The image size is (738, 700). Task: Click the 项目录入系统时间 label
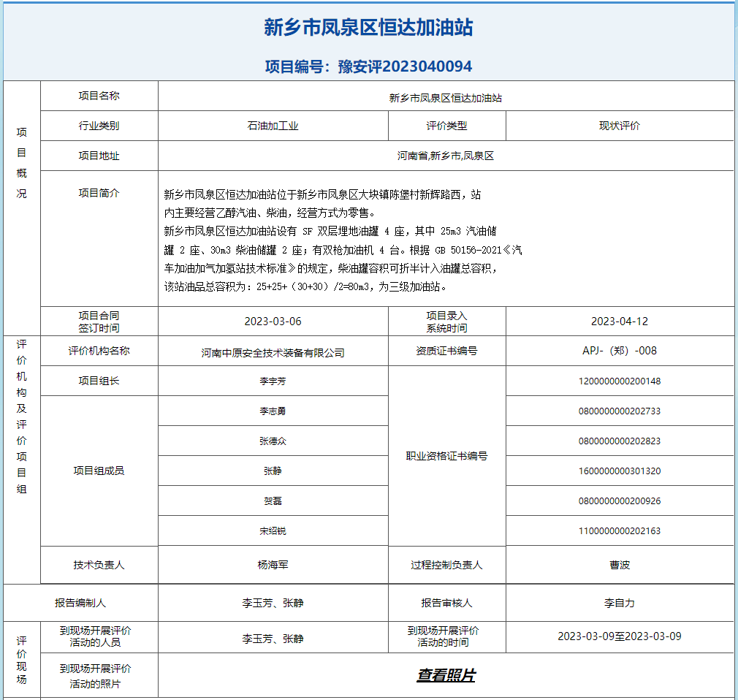click(x=446, y=322)
